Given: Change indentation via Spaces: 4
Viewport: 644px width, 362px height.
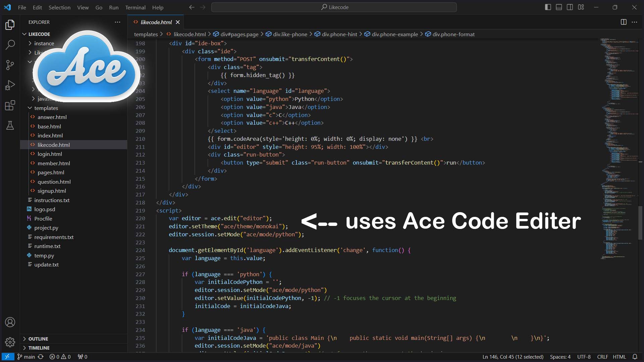Looking at the screenshot, I should [x=560, y=357].
